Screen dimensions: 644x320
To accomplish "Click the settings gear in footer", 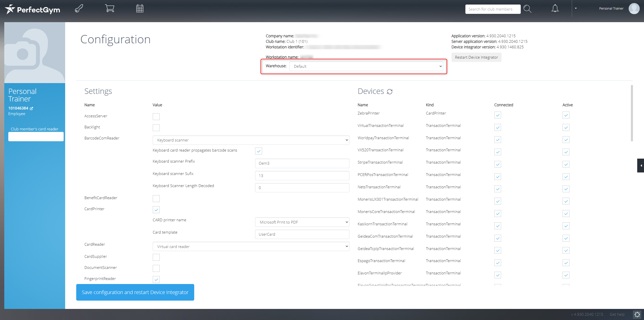I will click(x=637, y=314).
